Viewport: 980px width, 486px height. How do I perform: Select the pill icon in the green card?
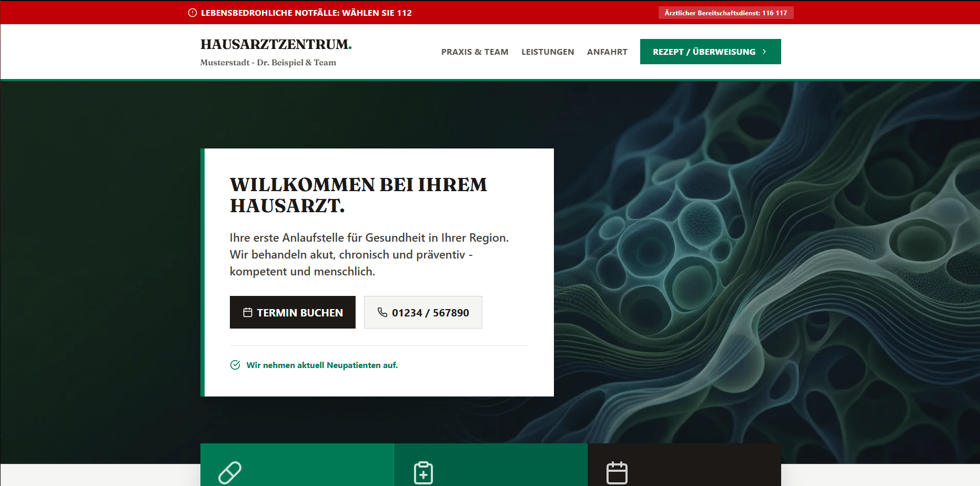(231, 472)
